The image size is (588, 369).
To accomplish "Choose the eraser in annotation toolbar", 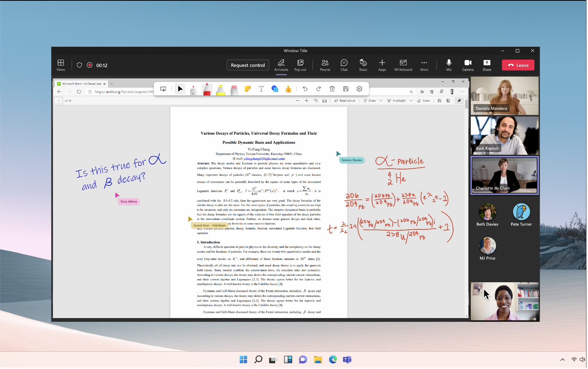I will click(x=234, y=89).
